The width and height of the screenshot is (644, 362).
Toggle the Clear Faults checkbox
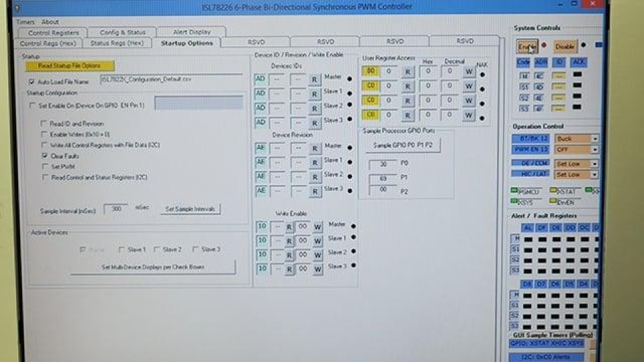pyautogui.click(x=45, y=156)
